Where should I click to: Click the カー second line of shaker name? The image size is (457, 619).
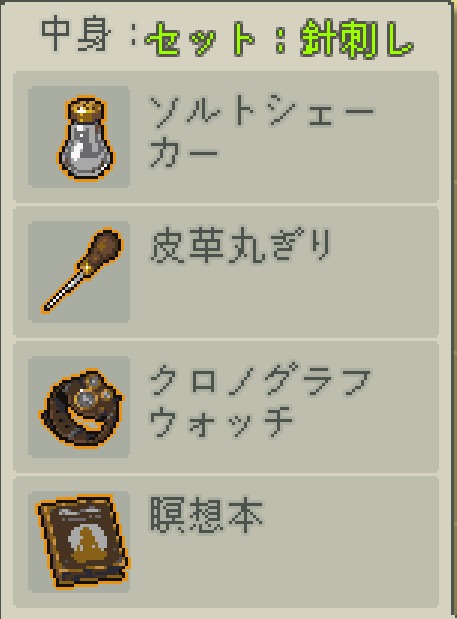tap(183, 152)
